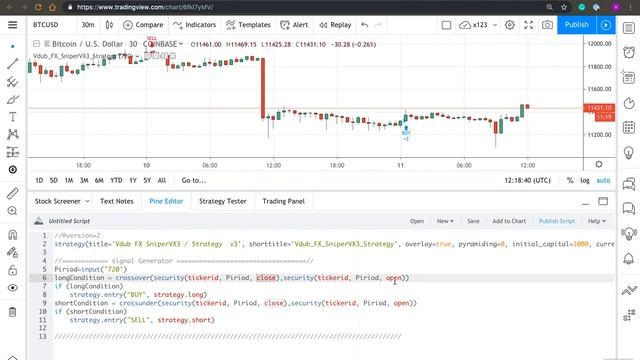The image size is (640, 360).
Task: Select the 1M time range
Action: pos(69,180)
